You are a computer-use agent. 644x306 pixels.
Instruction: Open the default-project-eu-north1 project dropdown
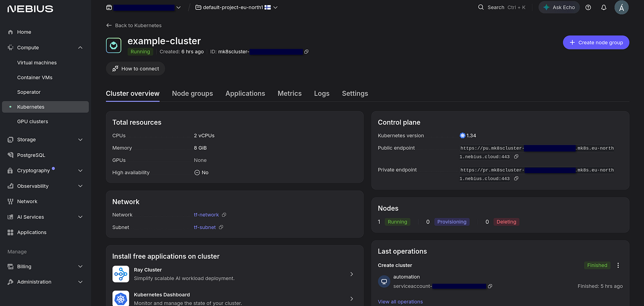(x=236, y=7)
